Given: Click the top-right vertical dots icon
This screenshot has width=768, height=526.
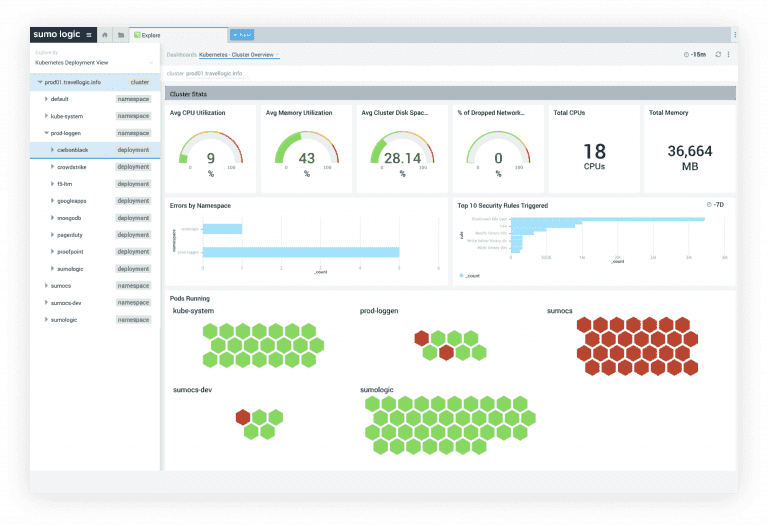Looking at the screenshot, I should [734, 34].
